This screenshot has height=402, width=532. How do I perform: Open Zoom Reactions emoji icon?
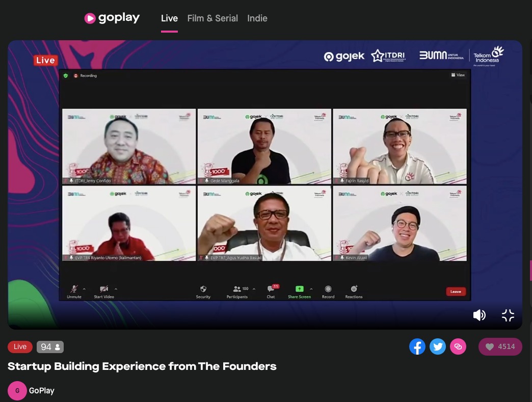(354, 289)
